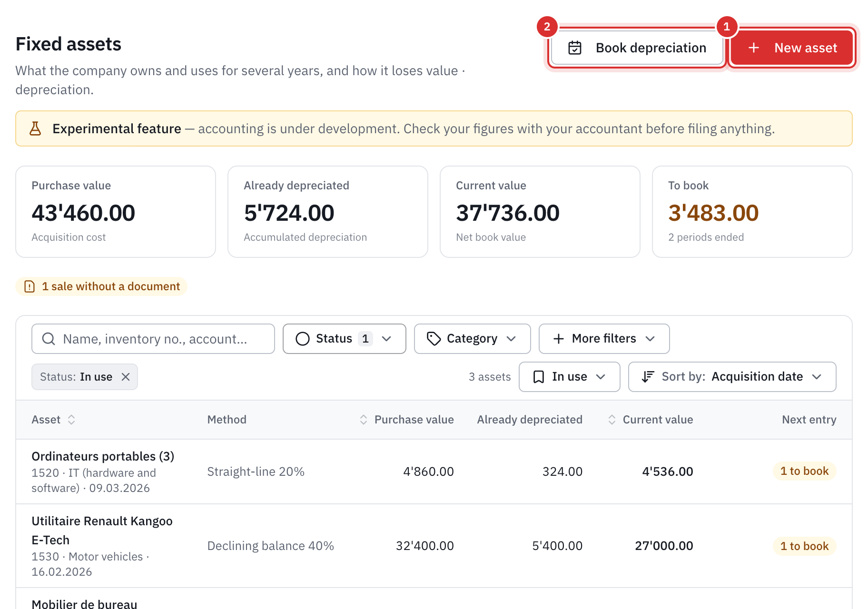This screenshot has height=609, width=868.
Task: Remove the Status: In use filter chip
Action: click(126, 377)
